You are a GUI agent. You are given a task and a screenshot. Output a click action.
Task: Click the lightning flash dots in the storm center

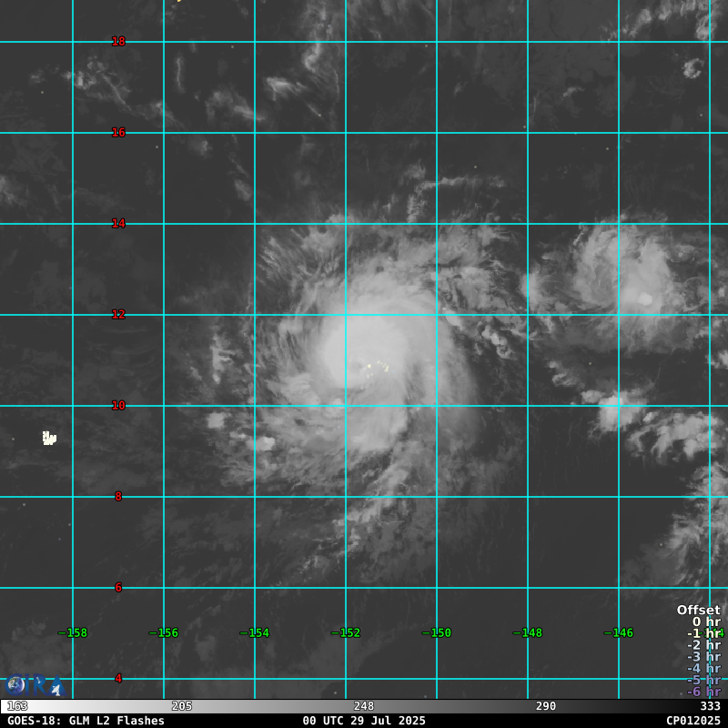tap(377, 367)
